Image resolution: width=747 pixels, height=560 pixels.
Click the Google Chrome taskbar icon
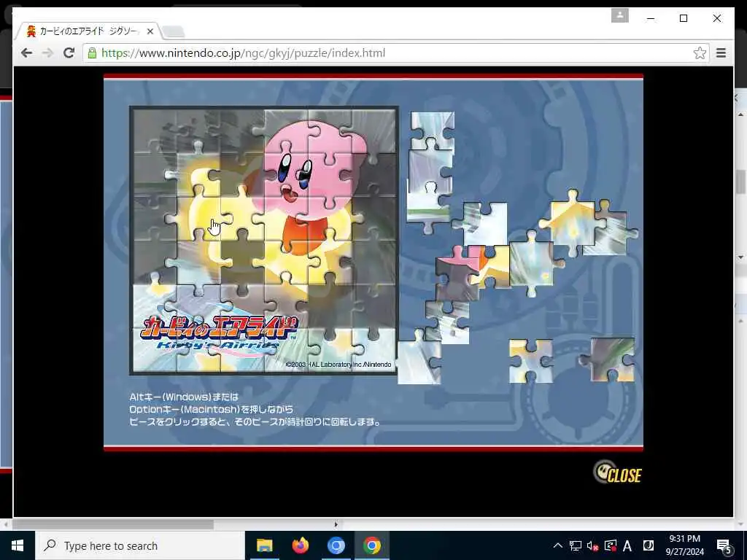[x=372, y=545]
